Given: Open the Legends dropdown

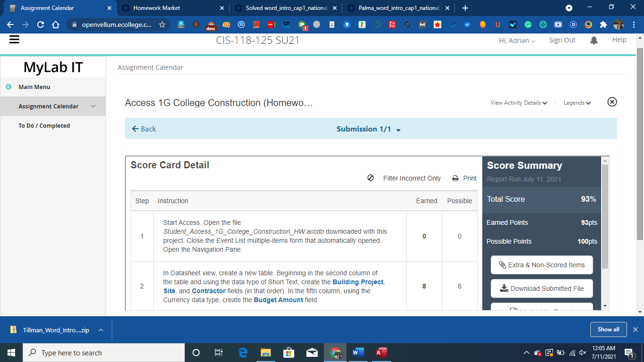Looking at the screenshot, I should click(577, 103).
